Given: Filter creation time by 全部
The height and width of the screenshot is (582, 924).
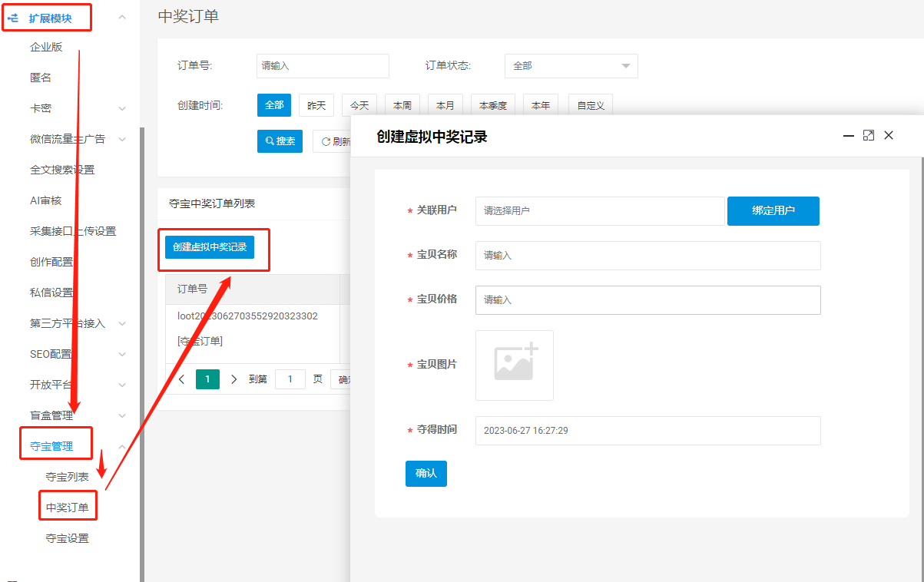Looking at the screenshot, I should pyautogui.click(x=274, y=105).
